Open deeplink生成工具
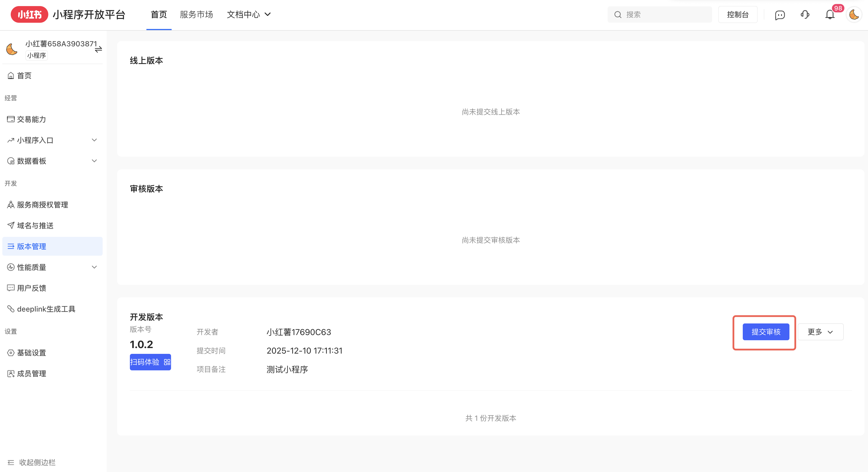Image resolution: width=868 pixels, height=472 pixels. (x=46, y=309)
